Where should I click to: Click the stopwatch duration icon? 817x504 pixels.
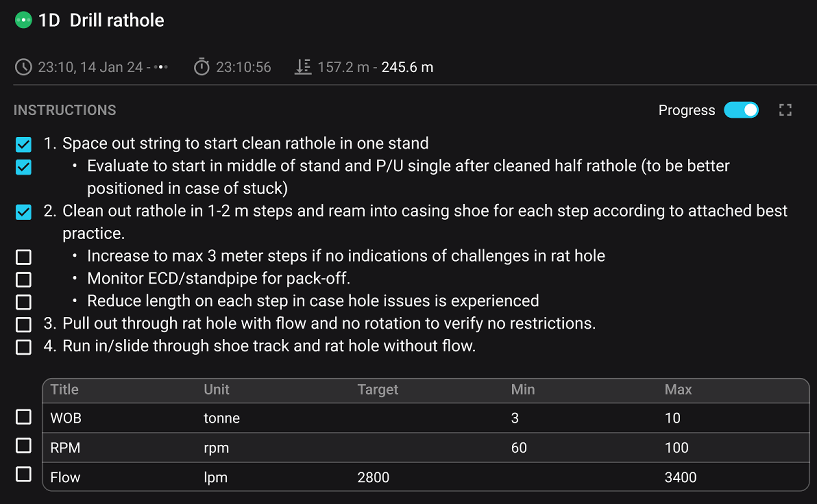click(x=202, y=67)
